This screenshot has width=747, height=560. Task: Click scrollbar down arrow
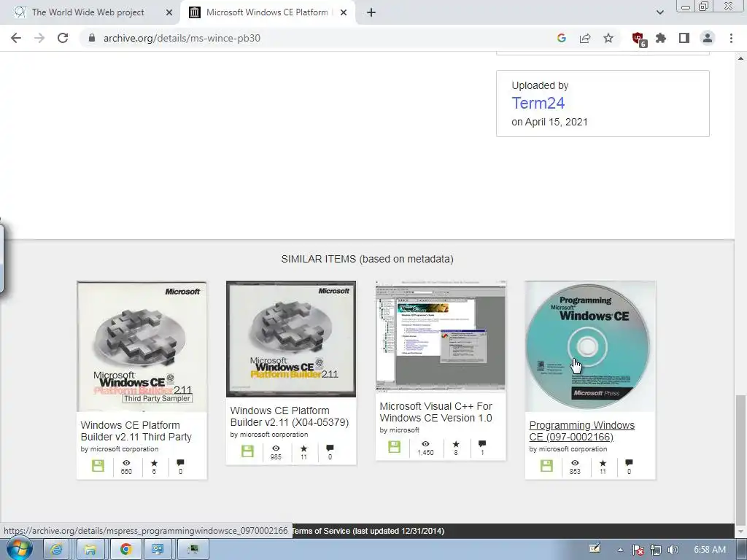740,531
